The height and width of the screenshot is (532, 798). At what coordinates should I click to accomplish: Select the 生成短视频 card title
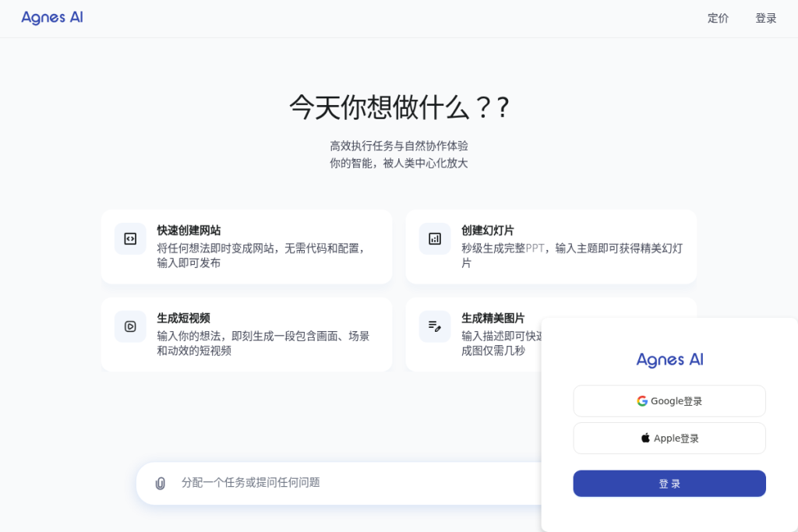coord(183,319)
